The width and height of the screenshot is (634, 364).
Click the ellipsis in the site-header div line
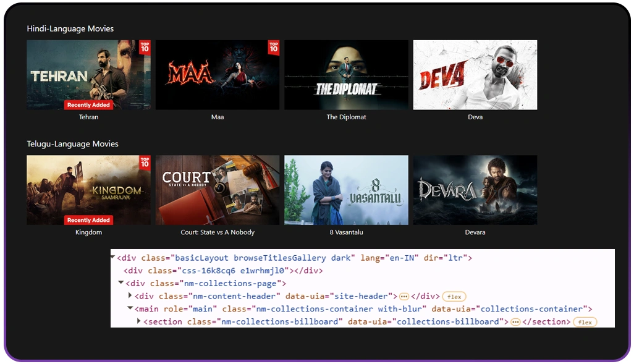(x=404, y=297)
